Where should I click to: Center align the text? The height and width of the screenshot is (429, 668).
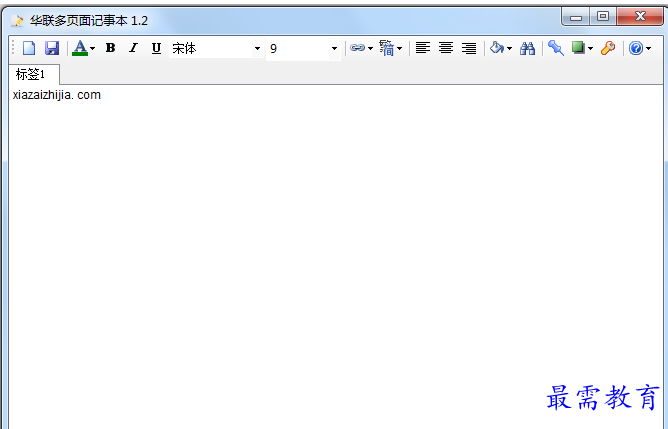pyautogui.click(x=446, y=48)
